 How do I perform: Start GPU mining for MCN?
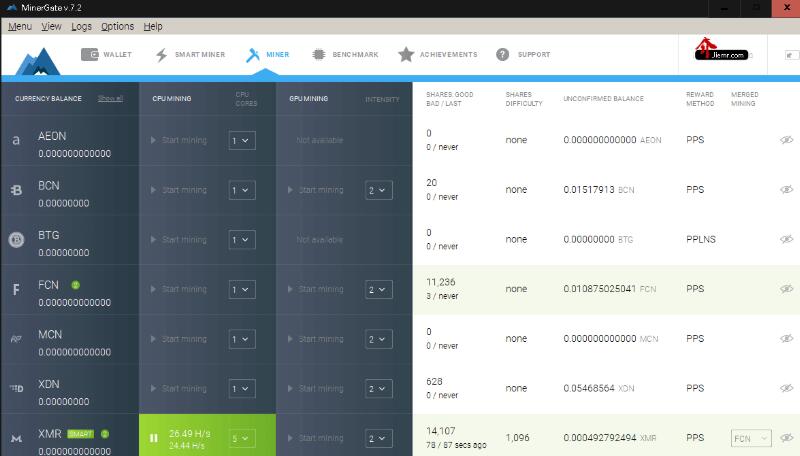tap(315, 339)
